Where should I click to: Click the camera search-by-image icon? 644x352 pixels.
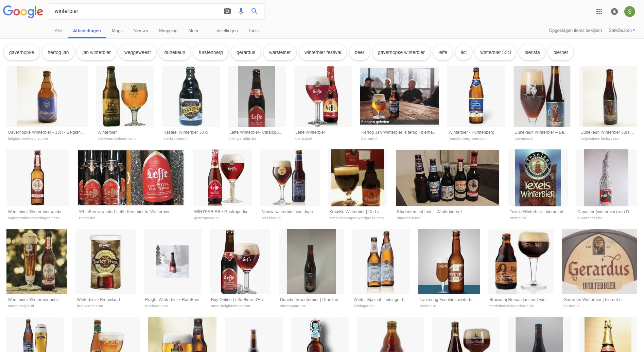[x=227, y=11]
